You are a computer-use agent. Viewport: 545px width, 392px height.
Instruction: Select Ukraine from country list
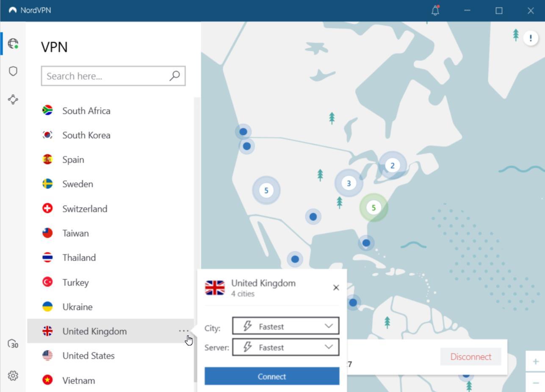coord(111,306)
